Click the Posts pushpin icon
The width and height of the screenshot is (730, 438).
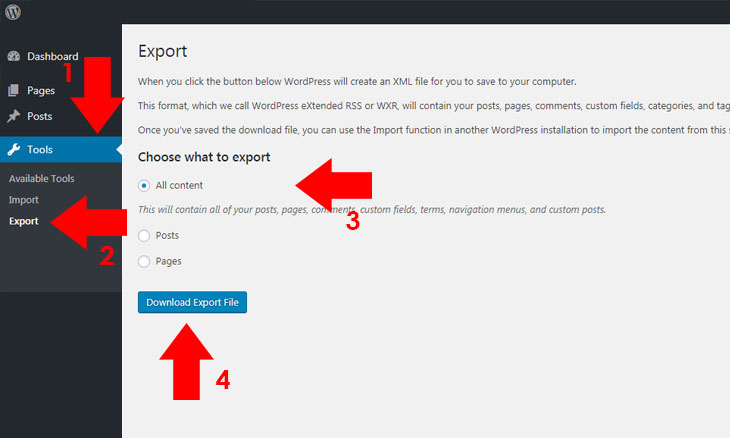coord(14,116)
